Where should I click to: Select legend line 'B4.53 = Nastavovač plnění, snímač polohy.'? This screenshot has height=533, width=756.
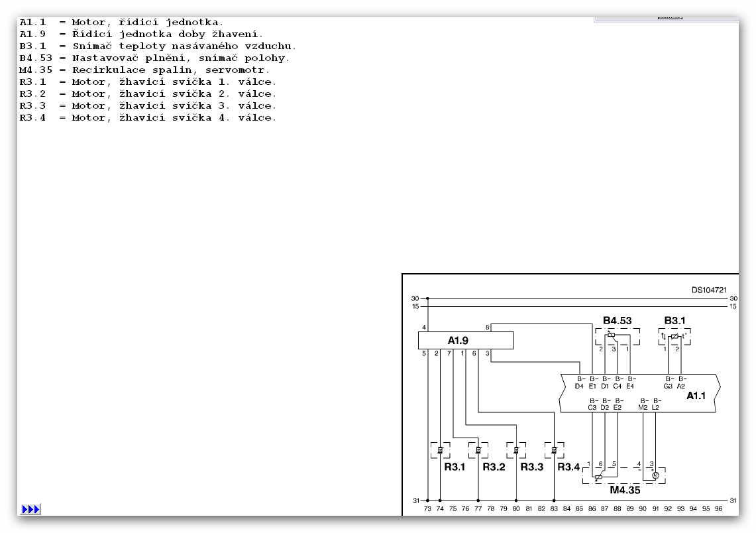(x=154, y=58)
